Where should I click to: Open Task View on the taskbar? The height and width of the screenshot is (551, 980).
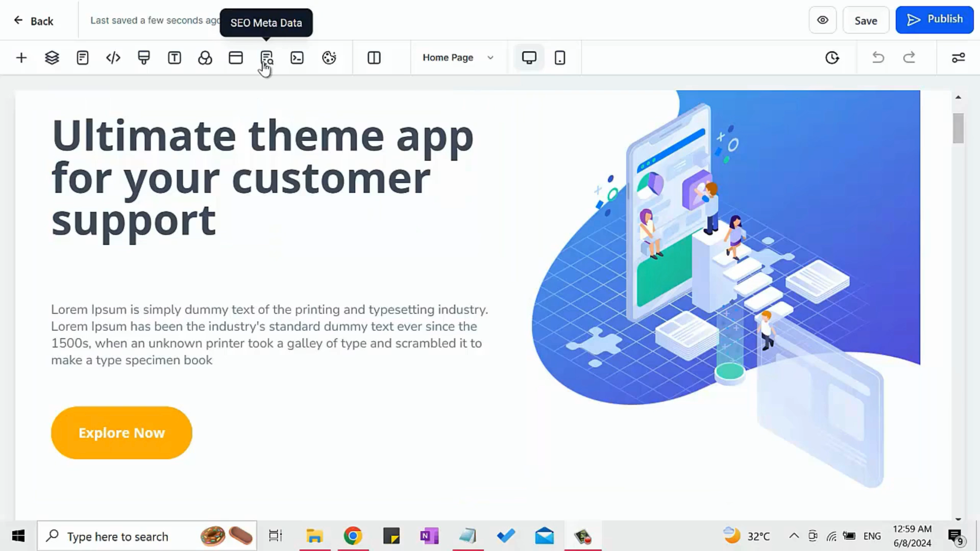click(x=276, y=536)
